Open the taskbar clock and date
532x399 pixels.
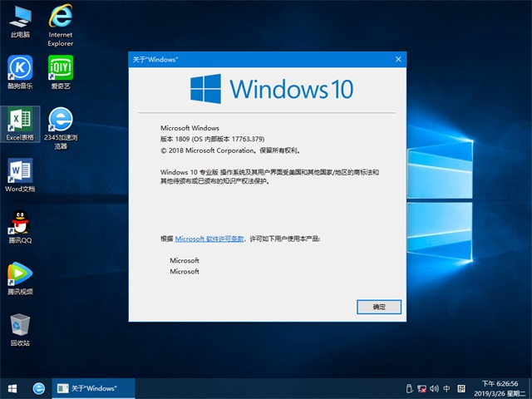[x=499, y=388]
